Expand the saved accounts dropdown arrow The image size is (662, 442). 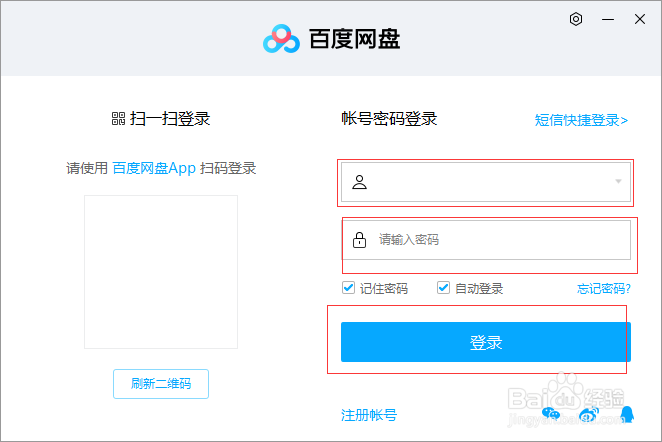tap(618, 182)
